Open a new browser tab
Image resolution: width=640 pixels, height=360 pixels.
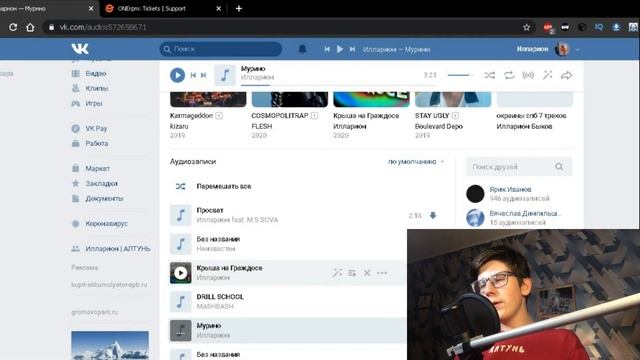pos(239,9)
